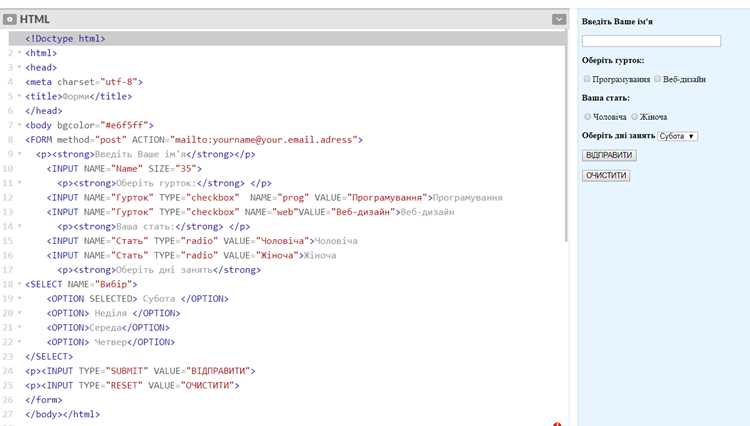Click the Неділя option text in code
This screenshot has height=426, width=750.
coord(110,313)
